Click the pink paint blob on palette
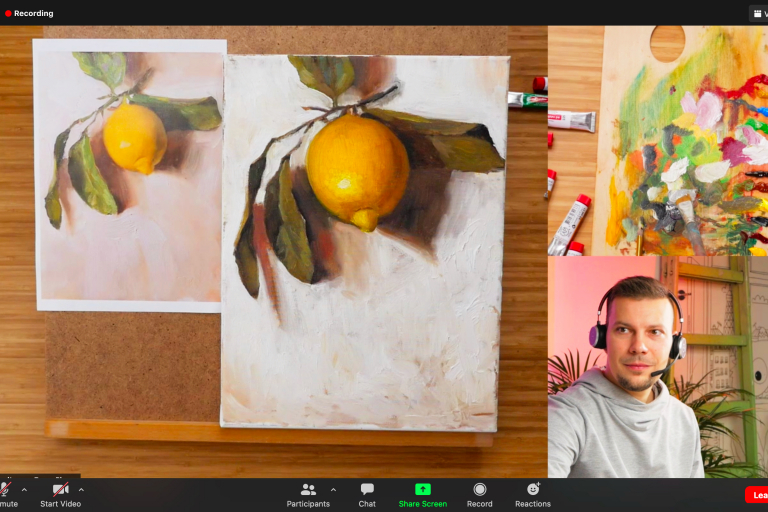The image size is (768, 512). point(703,110)
